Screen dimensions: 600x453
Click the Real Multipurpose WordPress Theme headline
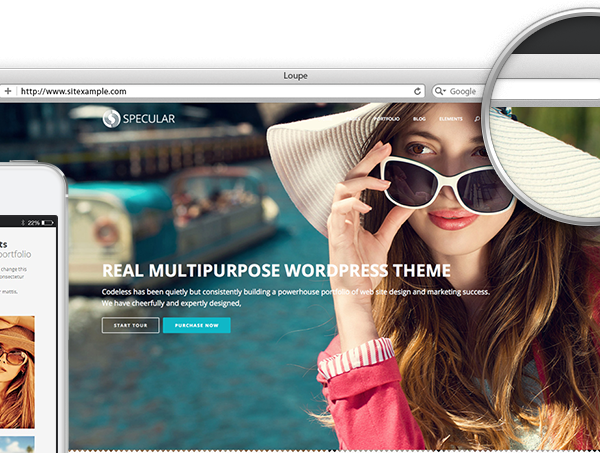276,270
